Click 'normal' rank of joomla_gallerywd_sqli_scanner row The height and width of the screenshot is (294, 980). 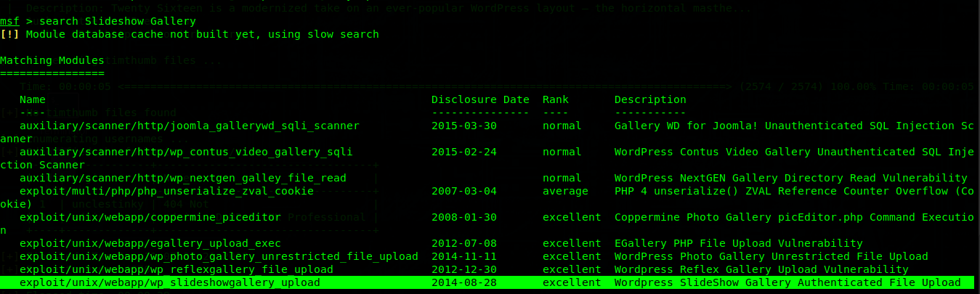tap(562, 126)
